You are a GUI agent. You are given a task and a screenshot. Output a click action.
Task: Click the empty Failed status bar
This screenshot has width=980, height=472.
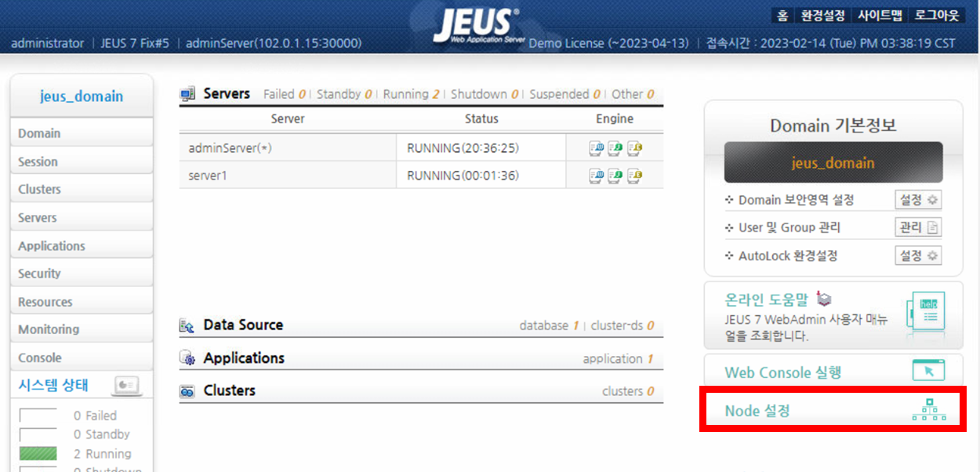tap(38, 416)
